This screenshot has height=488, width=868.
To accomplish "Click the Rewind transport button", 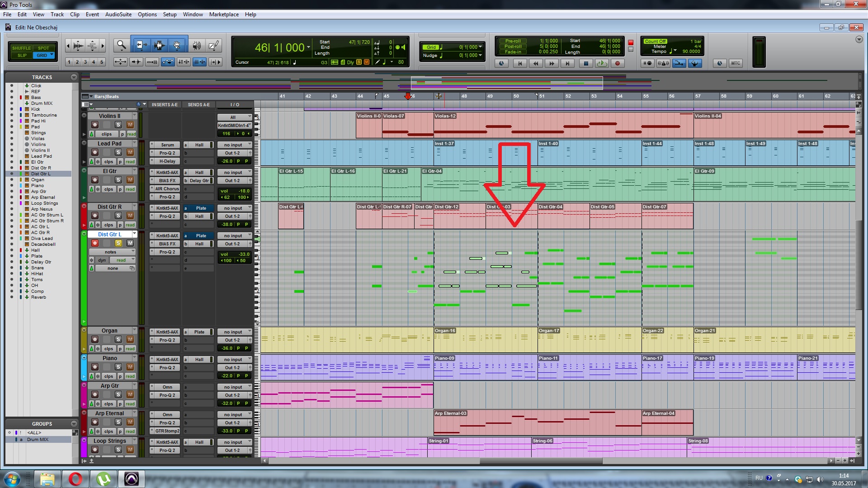I will point(536,63).
